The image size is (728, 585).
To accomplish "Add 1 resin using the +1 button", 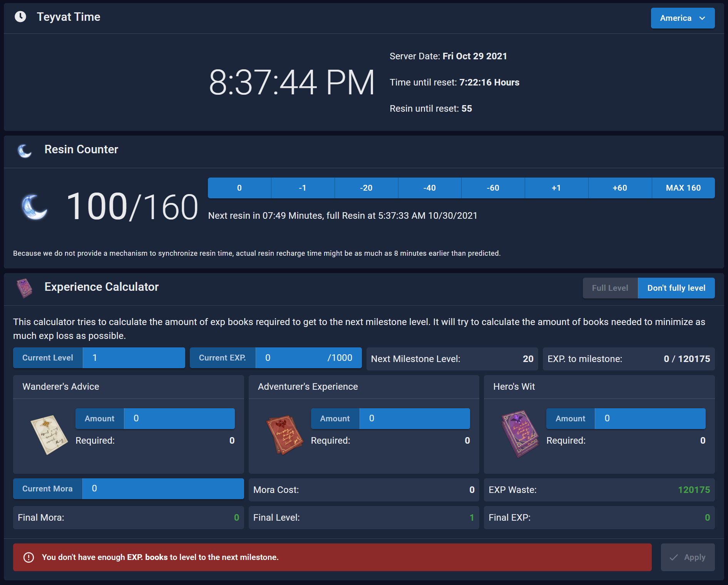I will tap(556, 188).
